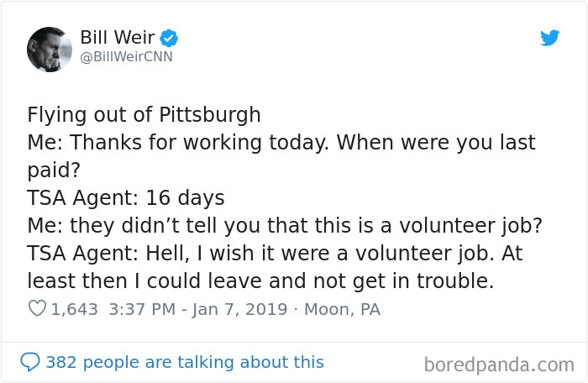Click the Twitter bird logo
Image resolution: width=588 pixels, height=383 pixels.
pos(549,38)
